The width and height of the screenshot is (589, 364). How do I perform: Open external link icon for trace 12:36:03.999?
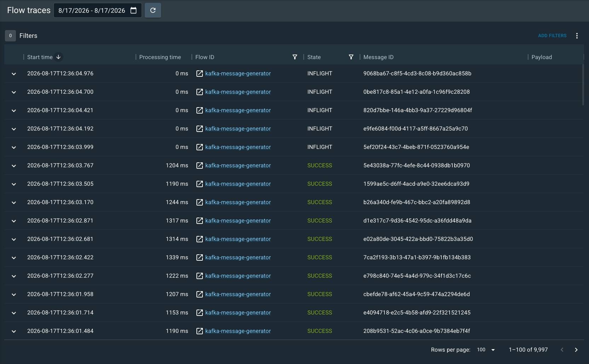(x=200, y=147)
